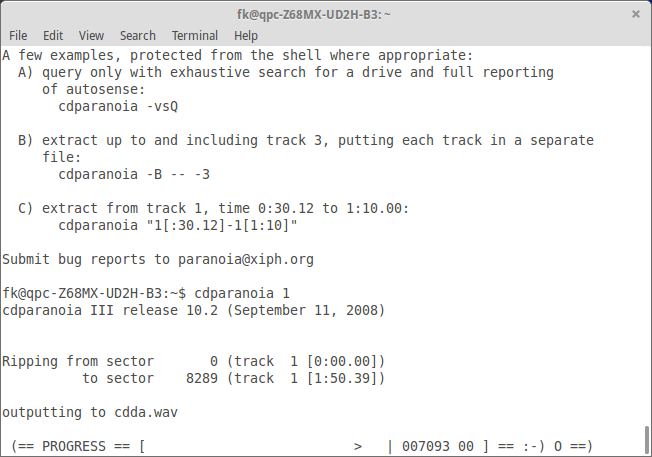Open the Terminal menu

coord(195,36)
